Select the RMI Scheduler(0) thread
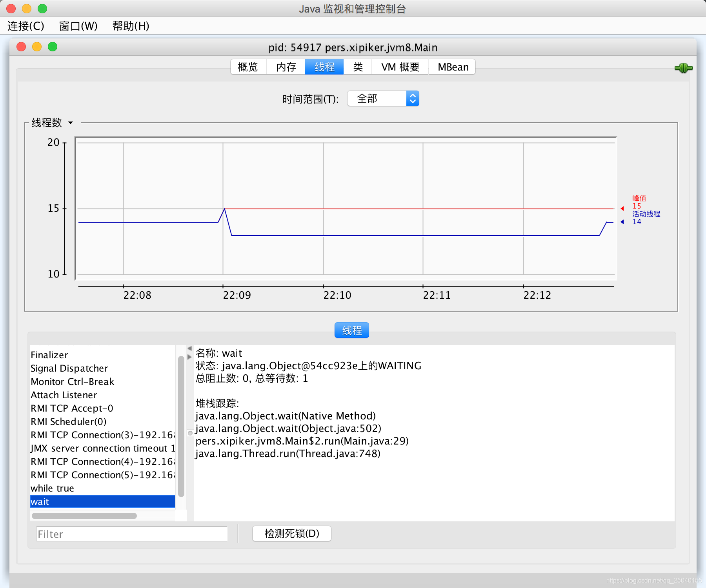Viewport: 706px width, 588px height. click(102, 422)
